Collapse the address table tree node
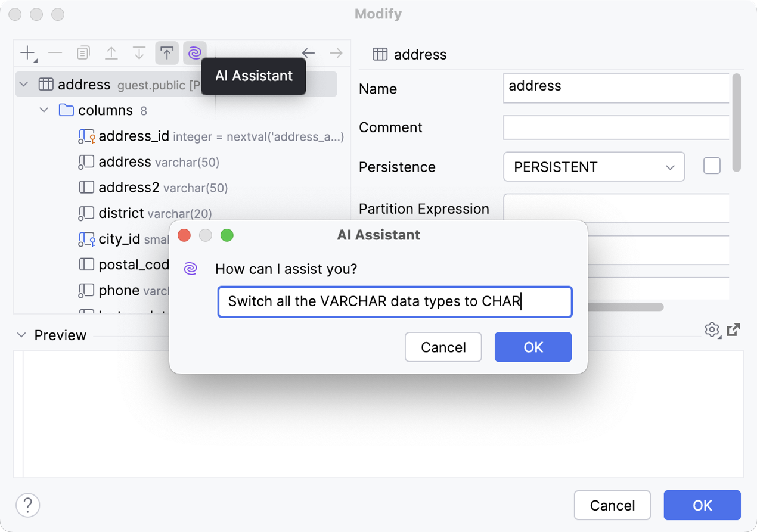This screenshot has height=532, width=757. (24, 85)
